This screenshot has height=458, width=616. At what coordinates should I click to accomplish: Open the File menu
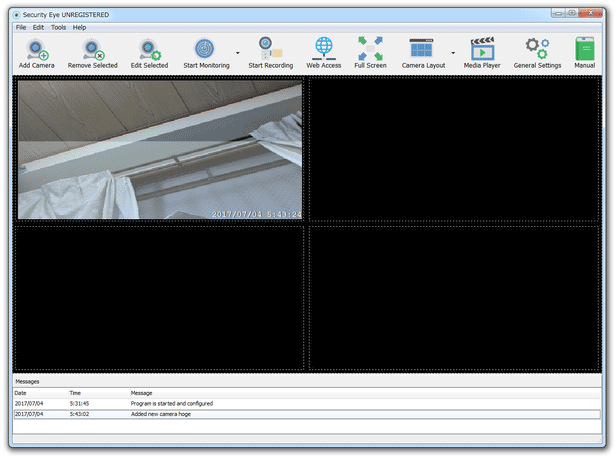point(21,27)
